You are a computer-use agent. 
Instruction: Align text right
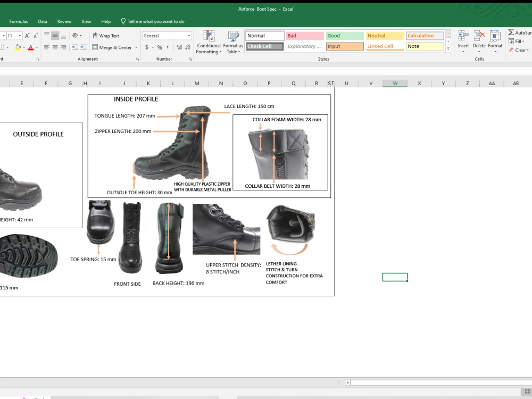tap(63, 47)
